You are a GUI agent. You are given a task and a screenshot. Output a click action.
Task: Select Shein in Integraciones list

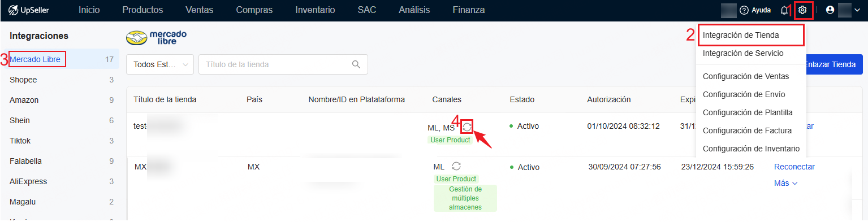pos(59,120)
